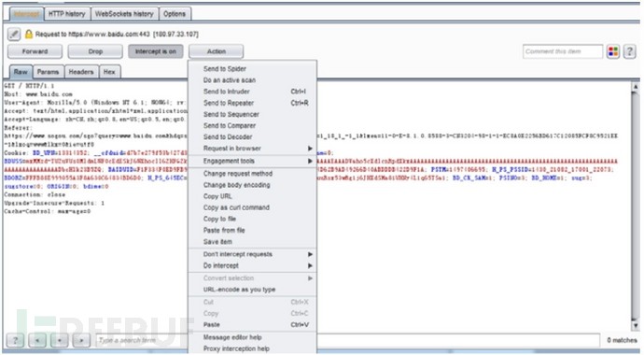Open the HTTP history tab

[67, 14]
